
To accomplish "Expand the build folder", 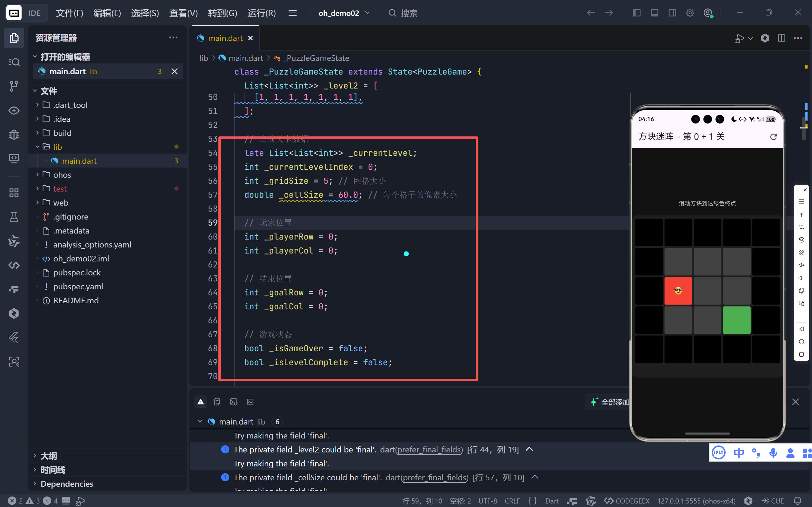I will click(x=63, y=133).
